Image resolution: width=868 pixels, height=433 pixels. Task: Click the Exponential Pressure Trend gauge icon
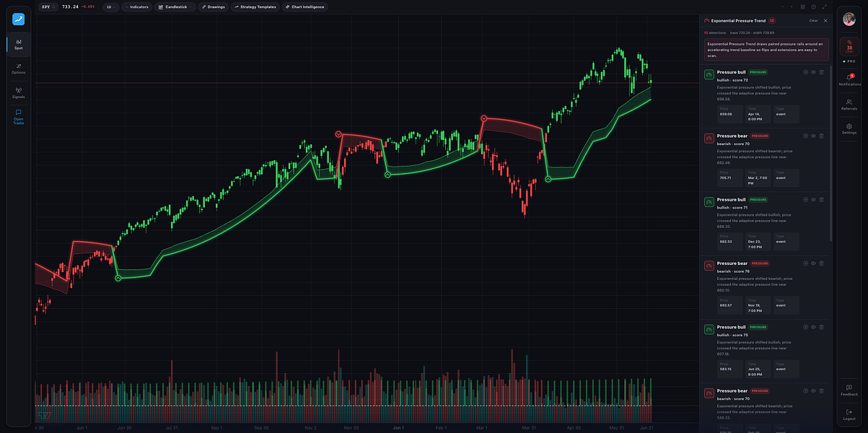pyautogui.click(x=707, y=21)
